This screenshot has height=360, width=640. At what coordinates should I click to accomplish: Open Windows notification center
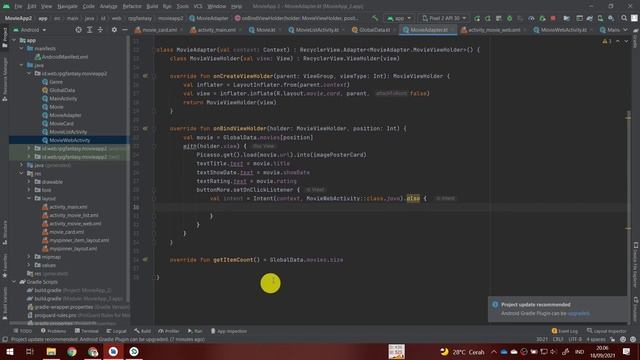tap(626, 351)
